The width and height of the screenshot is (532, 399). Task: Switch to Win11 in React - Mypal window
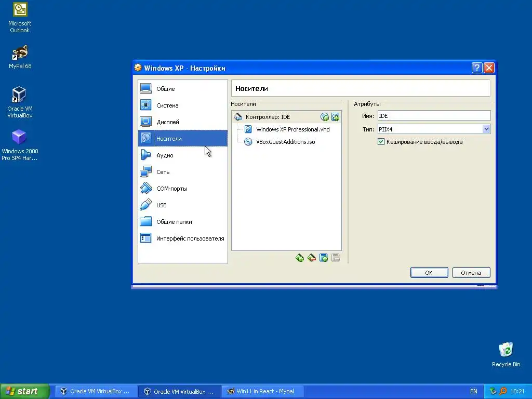coord(263,391)
